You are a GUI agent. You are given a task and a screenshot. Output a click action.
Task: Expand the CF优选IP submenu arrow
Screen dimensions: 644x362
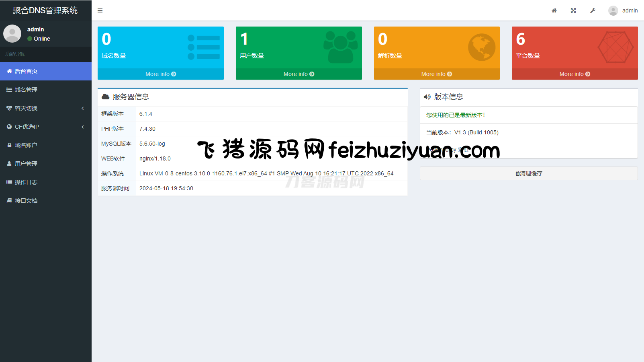[x=83, y=127]
